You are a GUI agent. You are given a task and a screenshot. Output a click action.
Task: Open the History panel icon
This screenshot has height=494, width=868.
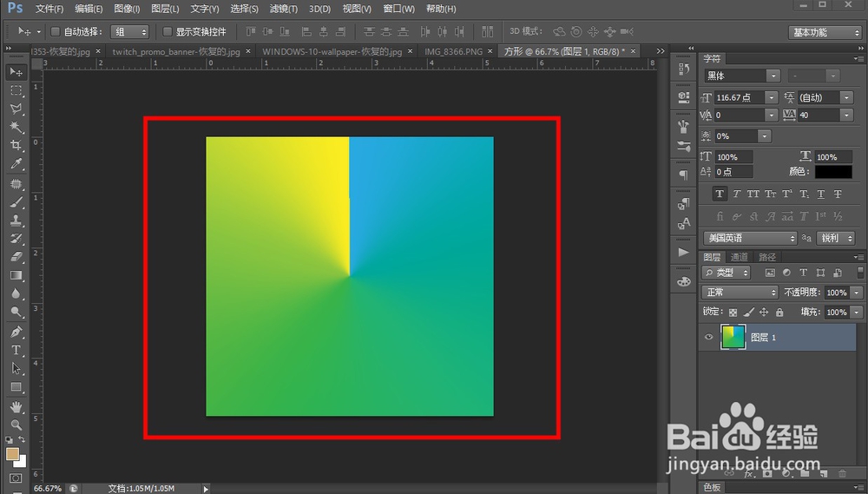[x=684, y=69]
